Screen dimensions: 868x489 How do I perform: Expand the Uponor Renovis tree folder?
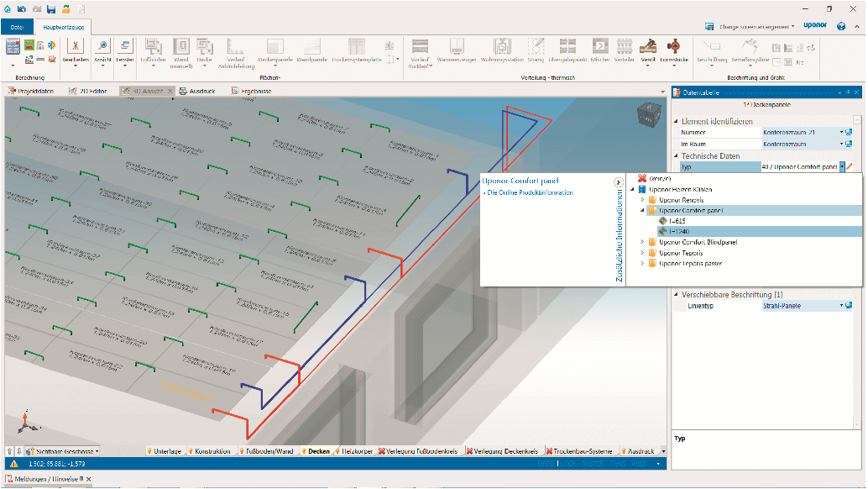643,200
